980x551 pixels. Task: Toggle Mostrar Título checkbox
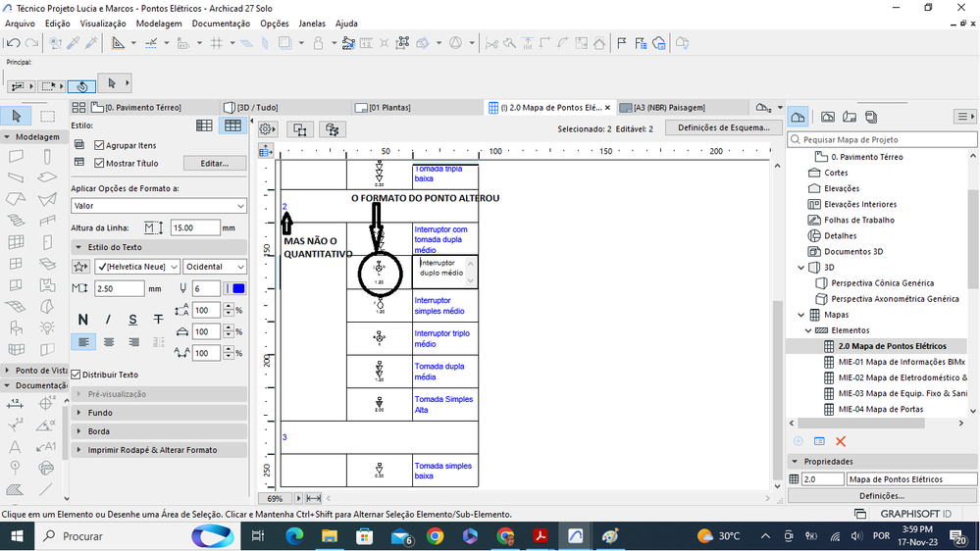[x=99, y=163]
